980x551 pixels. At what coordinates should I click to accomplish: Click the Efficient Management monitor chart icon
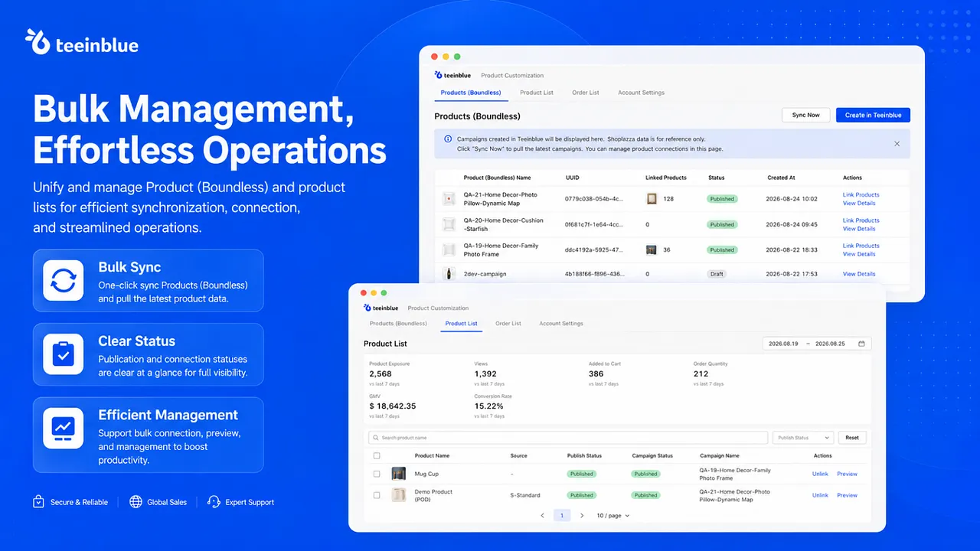point(64,428)
